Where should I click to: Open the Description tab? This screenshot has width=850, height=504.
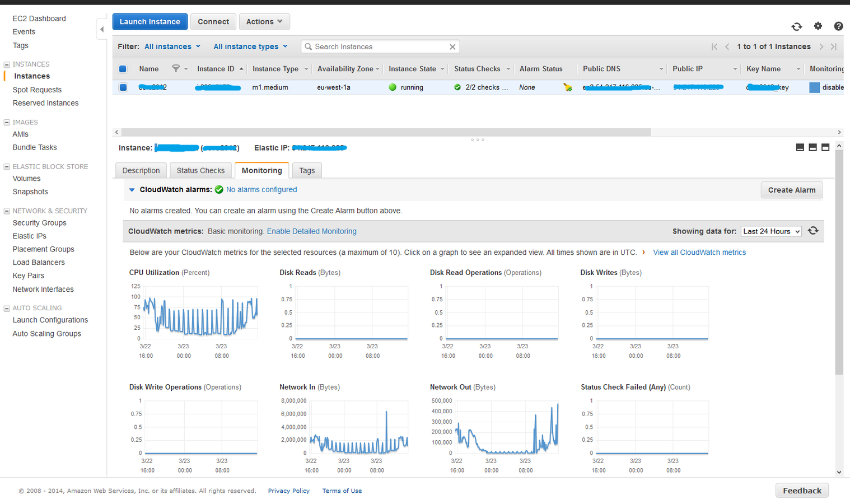pyautogui.click(x=141, y=171)
